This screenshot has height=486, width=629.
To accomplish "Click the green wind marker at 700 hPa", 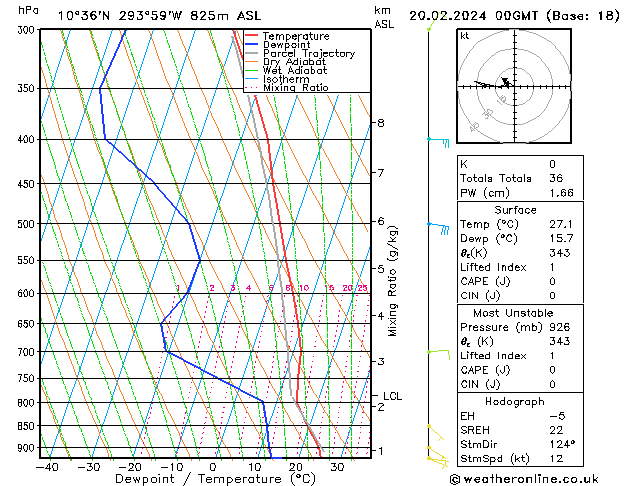I will [437, 352].
